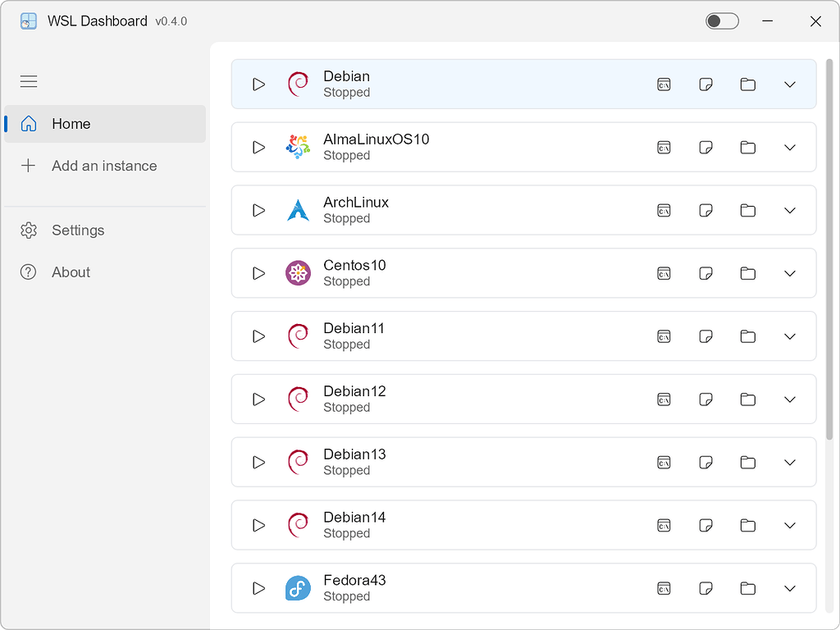
Task: Start the AlmaLinuxOS10 instance
Action: point(258,148)
